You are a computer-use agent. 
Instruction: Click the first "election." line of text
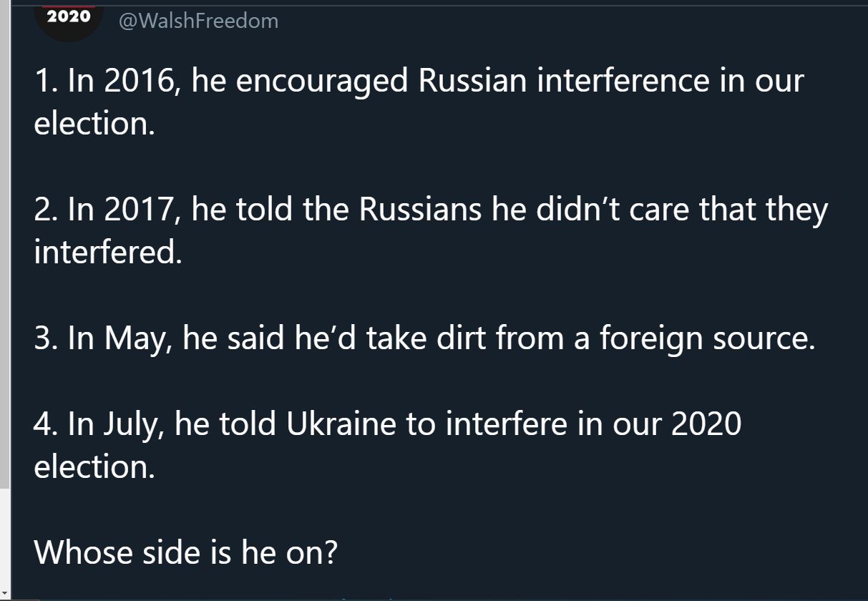coord(94,123)
